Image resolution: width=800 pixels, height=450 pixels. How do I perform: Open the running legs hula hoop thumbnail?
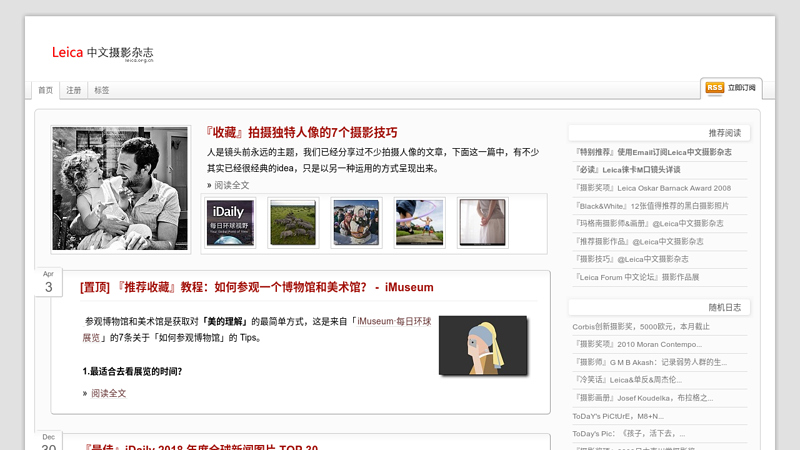pyautogui.click(x=419, y=222)
